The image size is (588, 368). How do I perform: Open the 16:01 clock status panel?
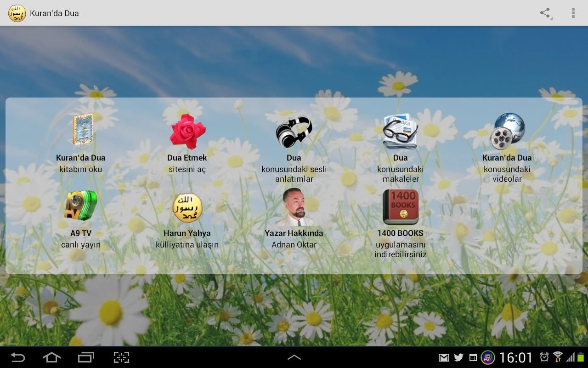coord(515,357)
